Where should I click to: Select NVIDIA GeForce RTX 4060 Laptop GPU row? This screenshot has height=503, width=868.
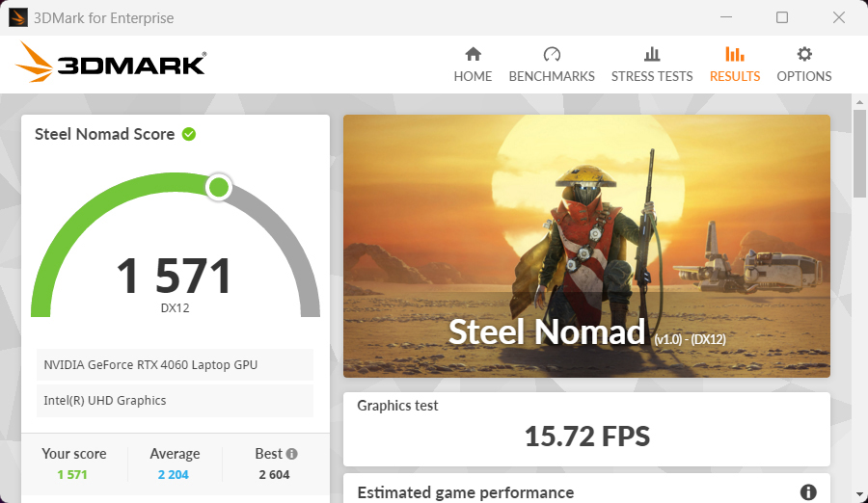pyautogui.click(x=175, y=364)
